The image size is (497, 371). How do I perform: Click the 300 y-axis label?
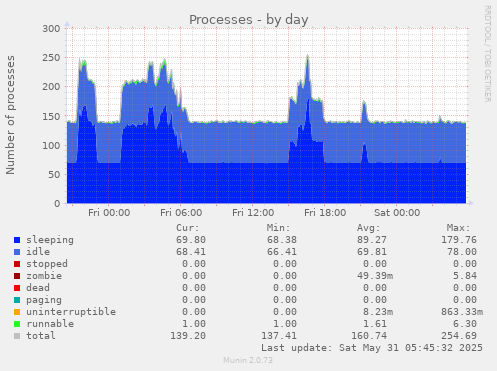(51, 29)
